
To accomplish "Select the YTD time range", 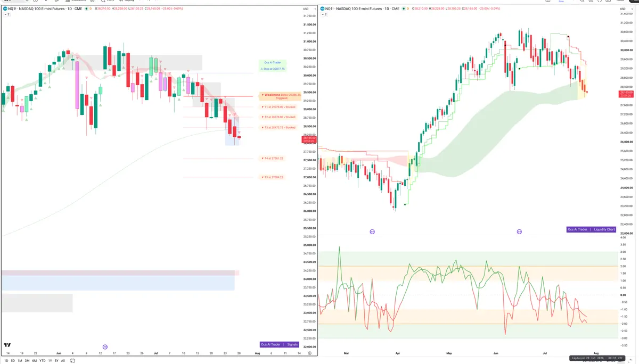I will 42,360.
